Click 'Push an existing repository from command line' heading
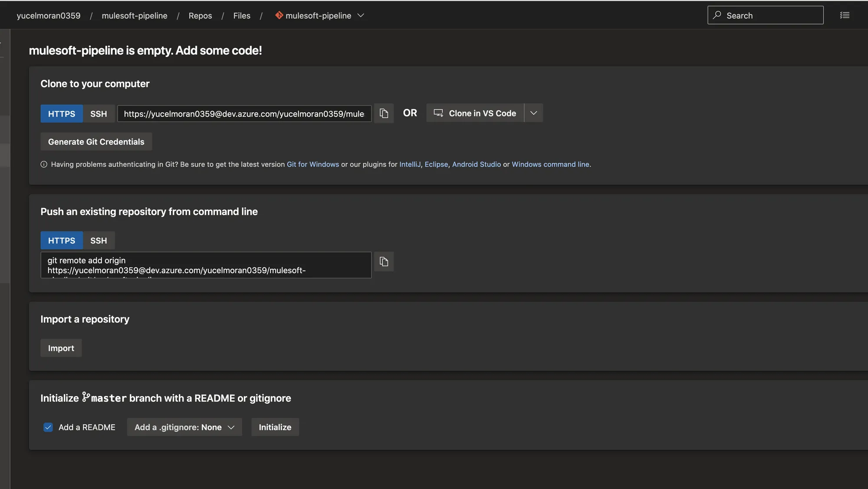 tap(149, 211)
